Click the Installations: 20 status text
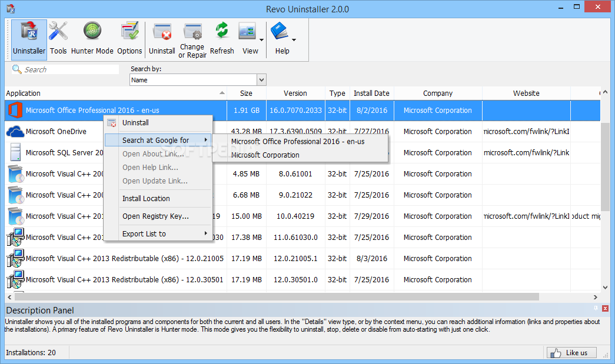The image size is (615, 364). (x=31, y=353)
